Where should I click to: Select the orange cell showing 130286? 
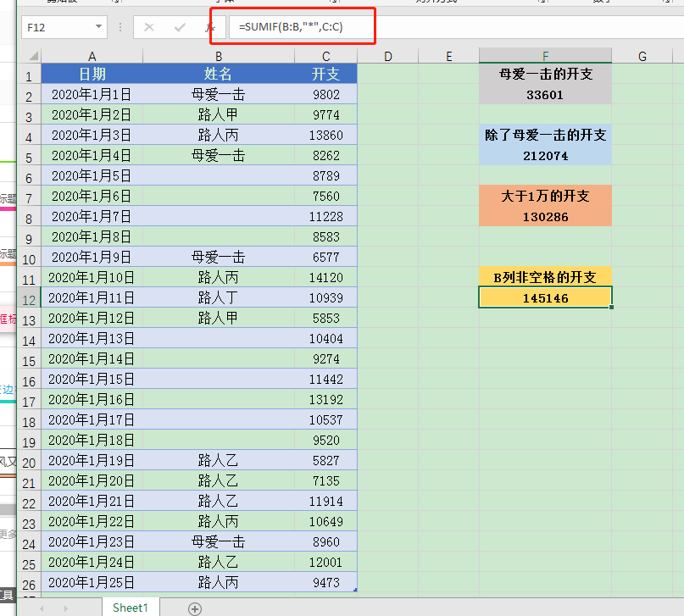click(x=545, y=216)
